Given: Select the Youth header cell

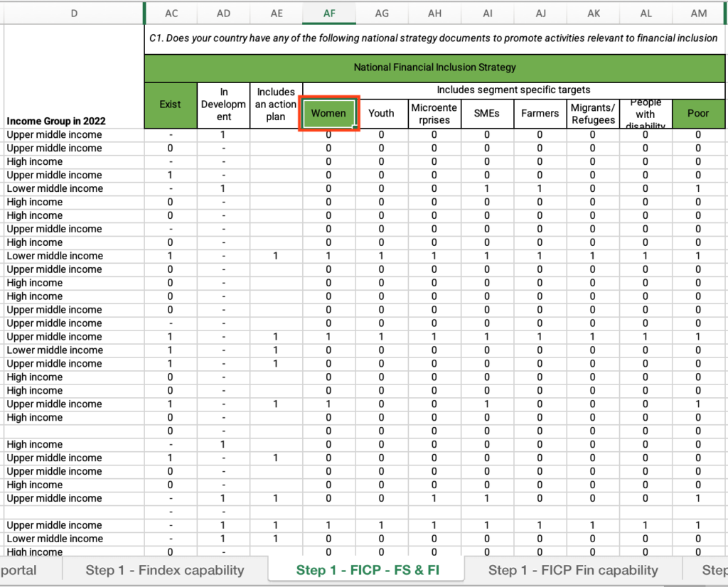Looking at the screenshot, I should click(382, 114).
